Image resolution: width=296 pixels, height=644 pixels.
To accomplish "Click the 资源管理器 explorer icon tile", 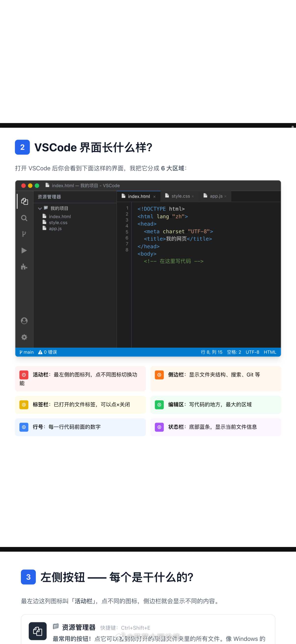I will pos(38,631).
